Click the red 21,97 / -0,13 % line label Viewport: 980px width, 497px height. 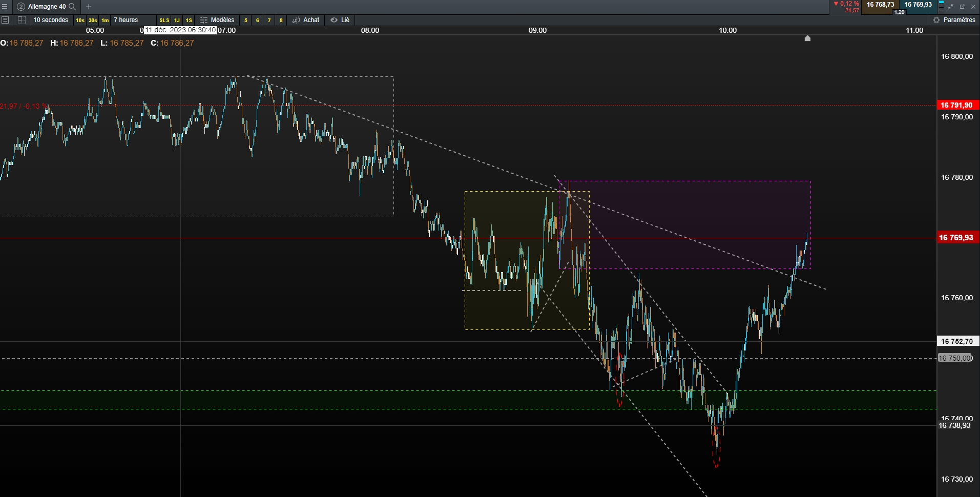(23, 106)
